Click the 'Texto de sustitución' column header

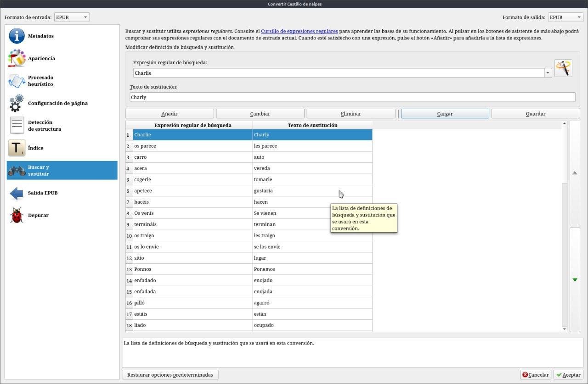(x=312, y=125)
